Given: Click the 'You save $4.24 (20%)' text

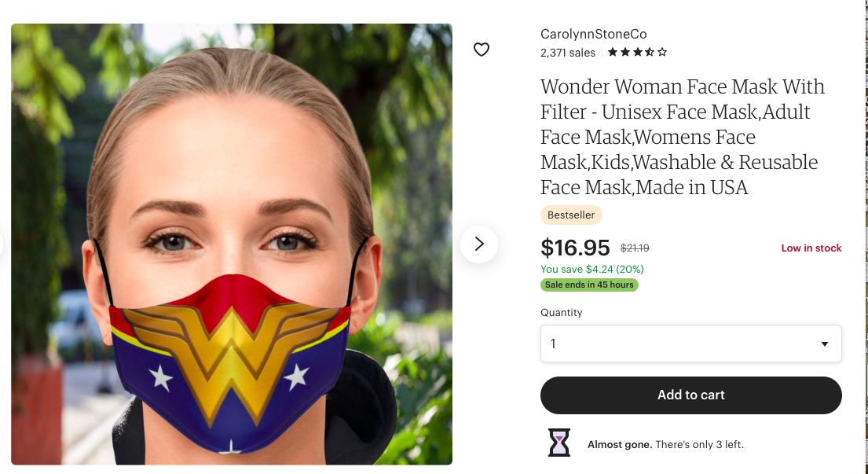Looking at the screenshot, I should point(591,269).
